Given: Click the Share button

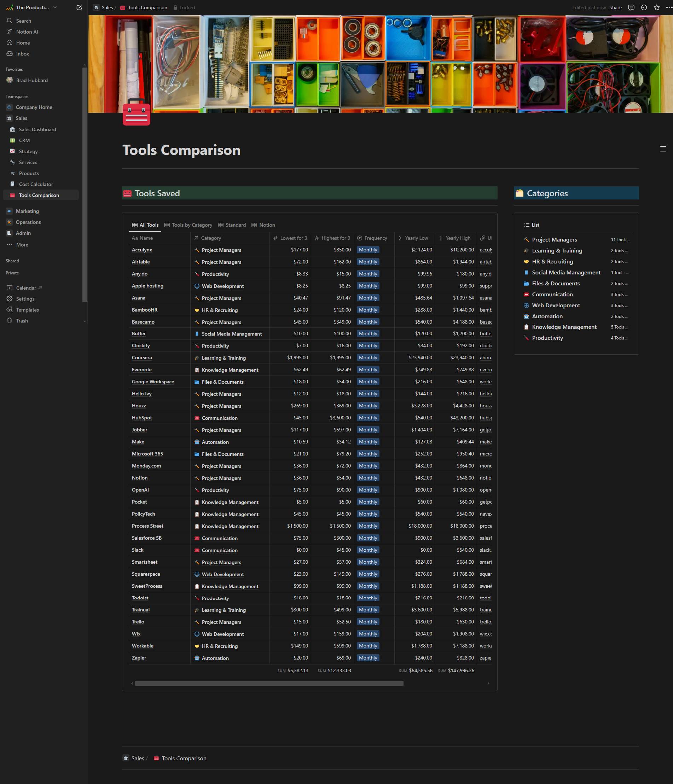Looking at the screenshot, I should tap(615, 7).
